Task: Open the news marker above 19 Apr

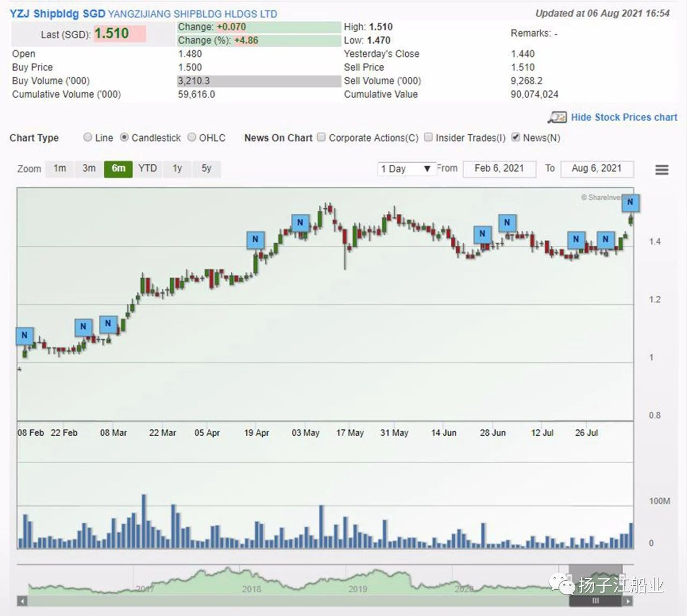Action: click(x=255, y=239)
